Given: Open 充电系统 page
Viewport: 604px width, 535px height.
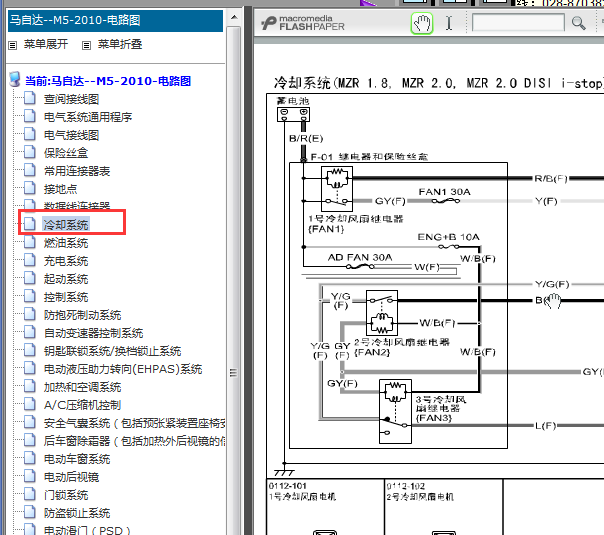Looking at the screenshot, I should (x=66, y=261).
